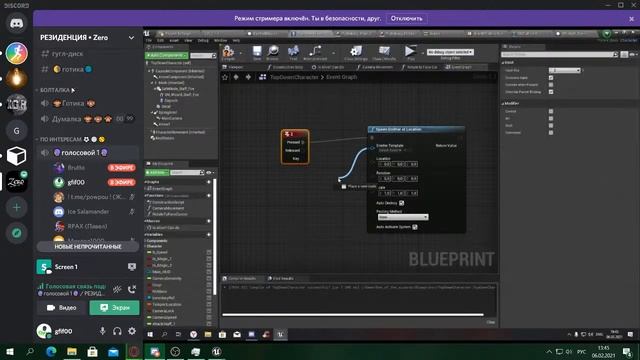Toggle Override Parent Binding checkbox
The image size is (640, 360).
[x=551, y=92]
